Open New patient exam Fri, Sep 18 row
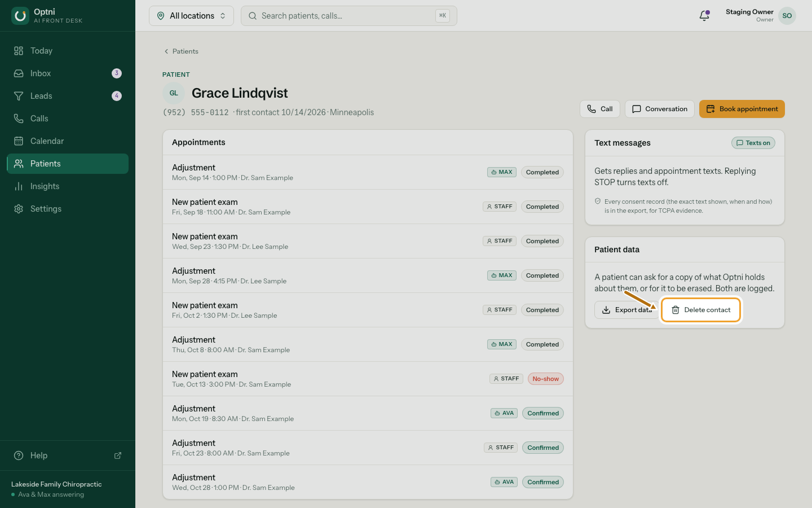 click(x=368, y=207)
